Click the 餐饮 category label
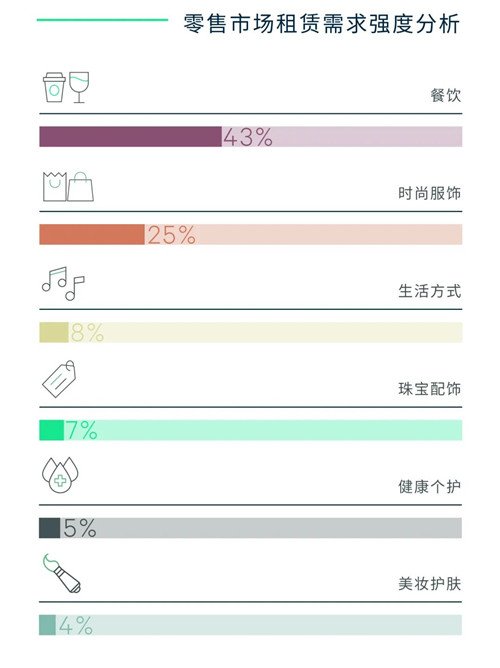 point(445,95)
